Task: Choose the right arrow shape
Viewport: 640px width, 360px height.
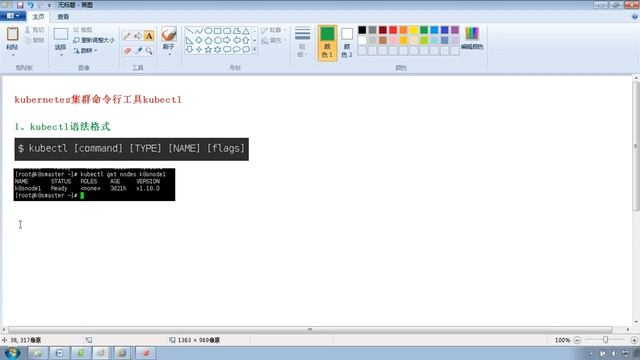Action: (227, 40)
